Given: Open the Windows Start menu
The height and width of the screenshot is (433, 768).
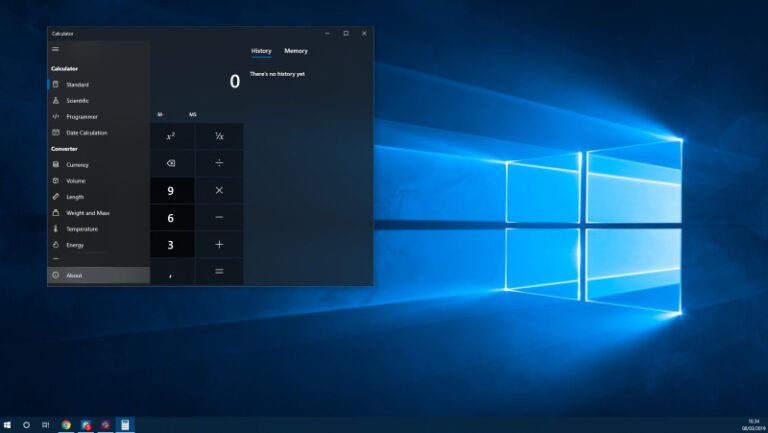Looking at the screenshot, I should 7,425.
